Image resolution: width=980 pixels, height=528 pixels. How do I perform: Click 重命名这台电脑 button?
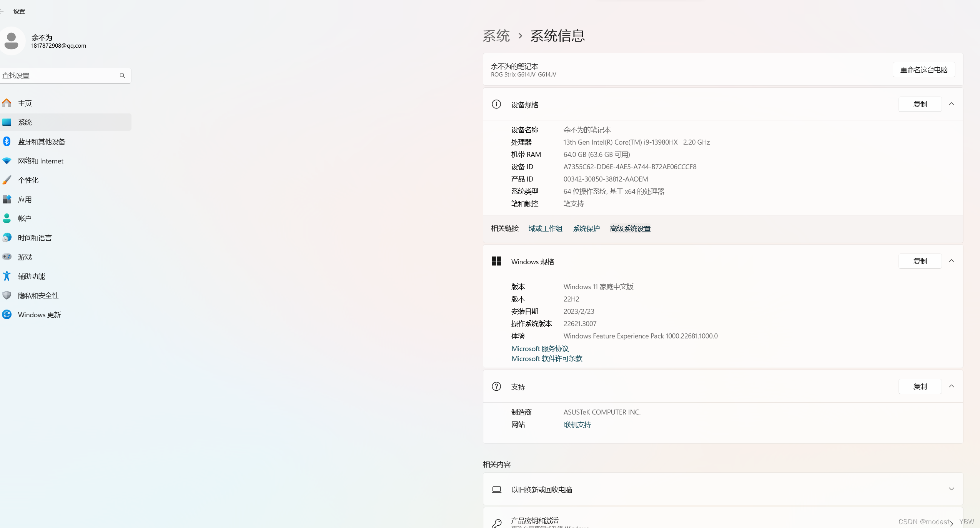923,70
